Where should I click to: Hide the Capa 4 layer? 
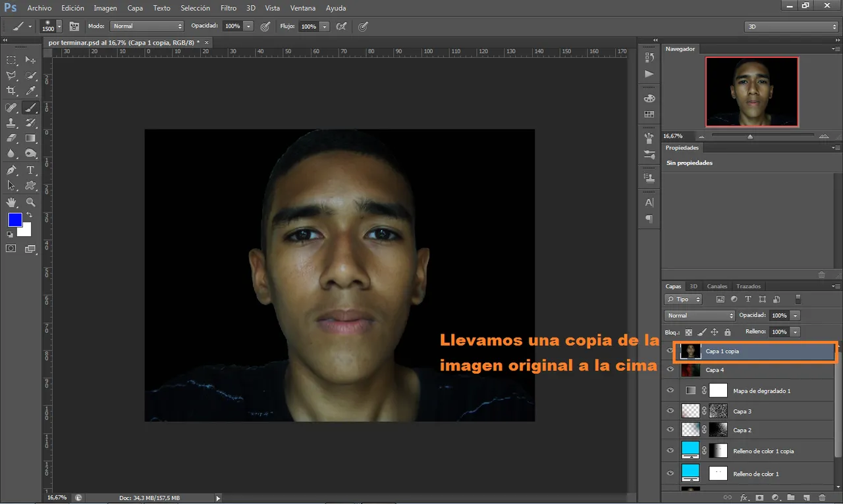point(670,370)
